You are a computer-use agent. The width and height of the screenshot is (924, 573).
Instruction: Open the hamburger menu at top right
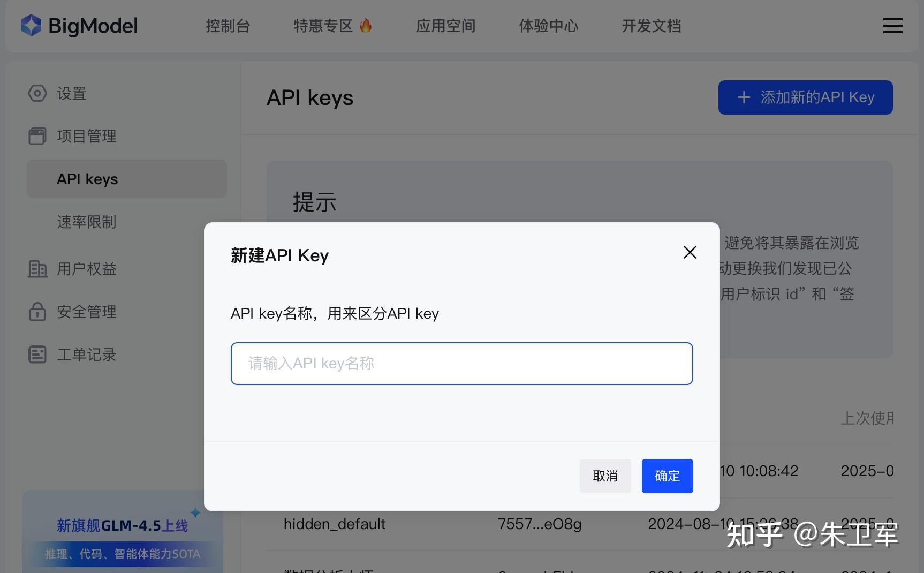point(892,26)
